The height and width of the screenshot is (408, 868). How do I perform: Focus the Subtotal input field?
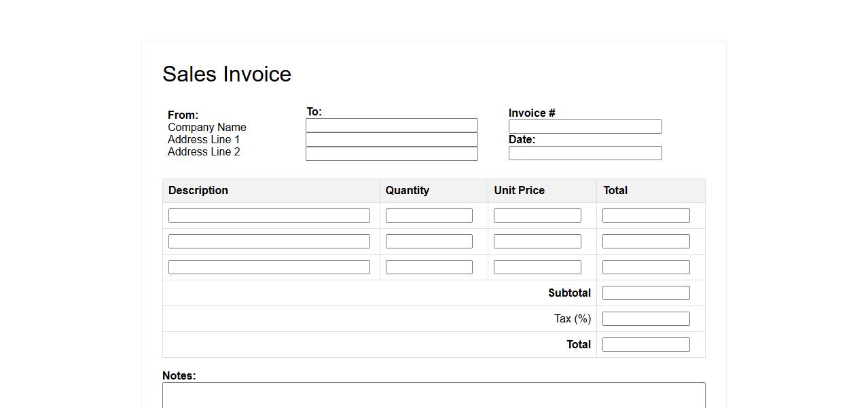click(x=646, y=293)
